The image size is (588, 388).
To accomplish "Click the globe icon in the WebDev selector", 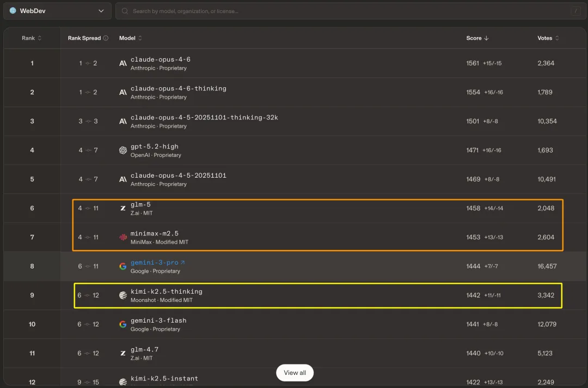I will tap(13, 11).
